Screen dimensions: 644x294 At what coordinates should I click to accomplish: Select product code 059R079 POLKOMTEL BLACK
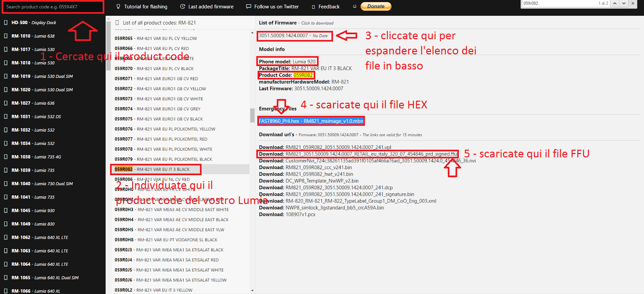(x=163, y=159)
